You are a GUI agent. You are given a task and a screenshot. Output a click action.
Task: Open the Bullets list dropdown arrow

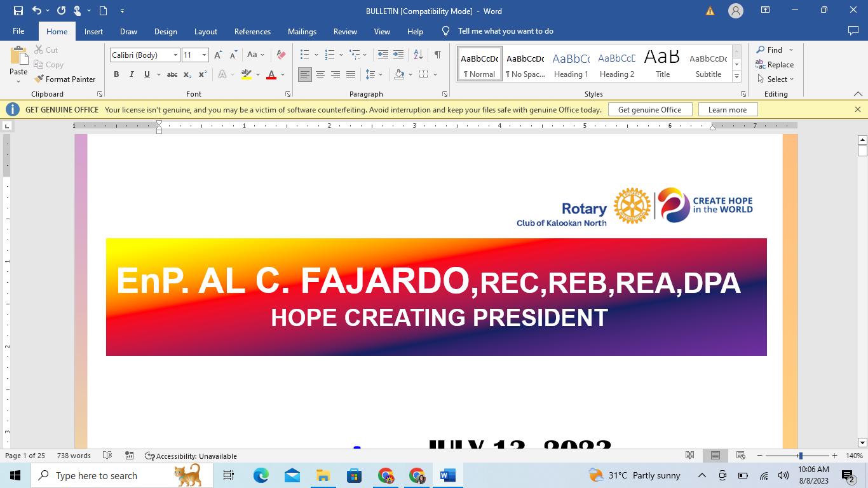pyautogui.click(x=316, y=55)
